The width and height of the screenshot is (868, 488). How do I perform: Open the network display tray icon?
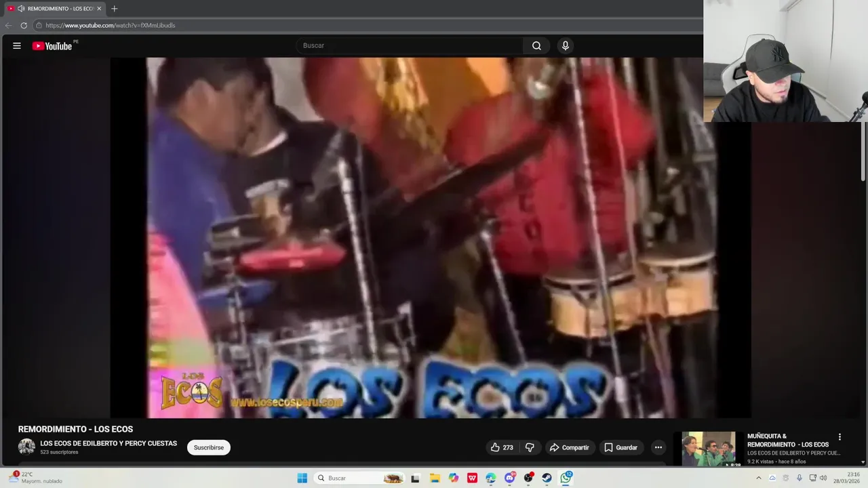[x=812, y=478]
